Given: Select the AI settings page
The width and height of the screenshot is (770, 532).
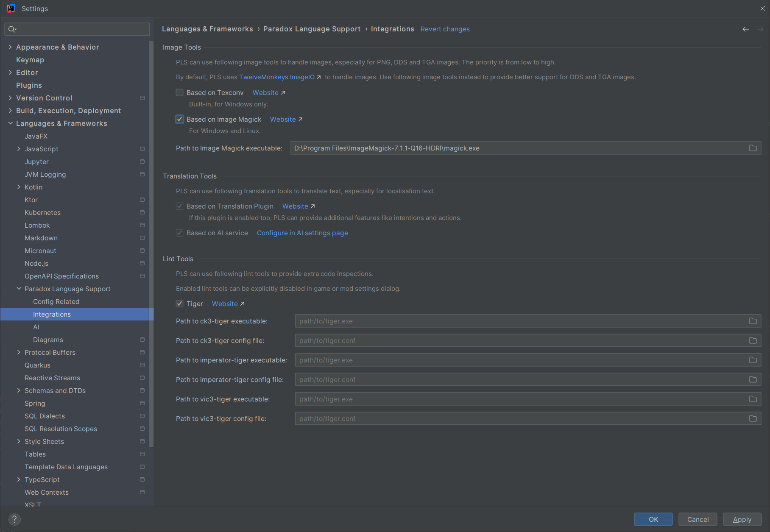Looking at the screenshot, I should 36,327.
